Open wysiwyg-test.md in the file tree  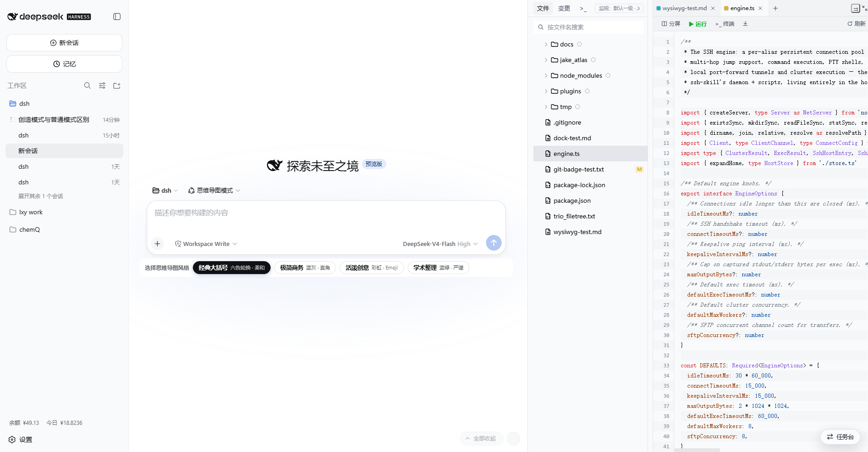(590, 232)
